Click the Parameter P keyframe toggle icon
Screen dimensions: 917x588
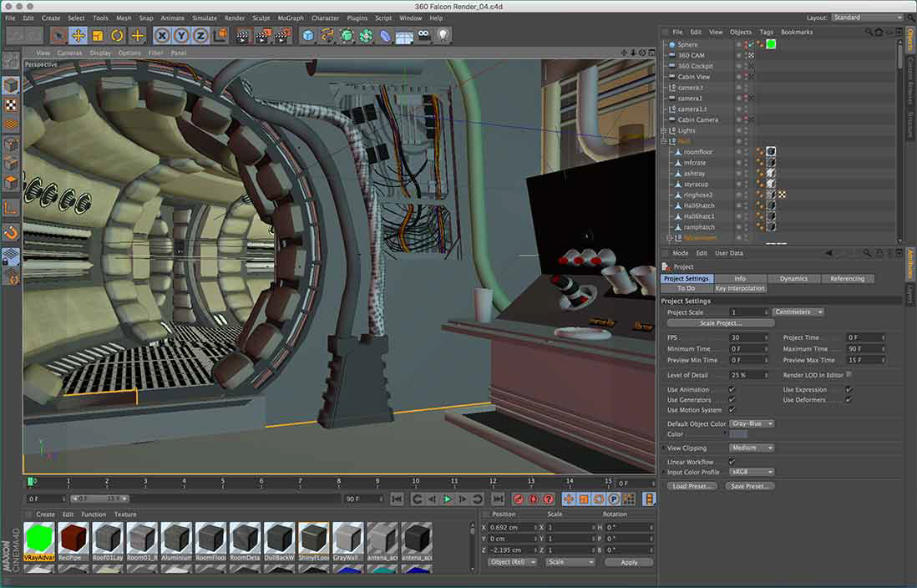pyautogui.click(x=614, y=499)
